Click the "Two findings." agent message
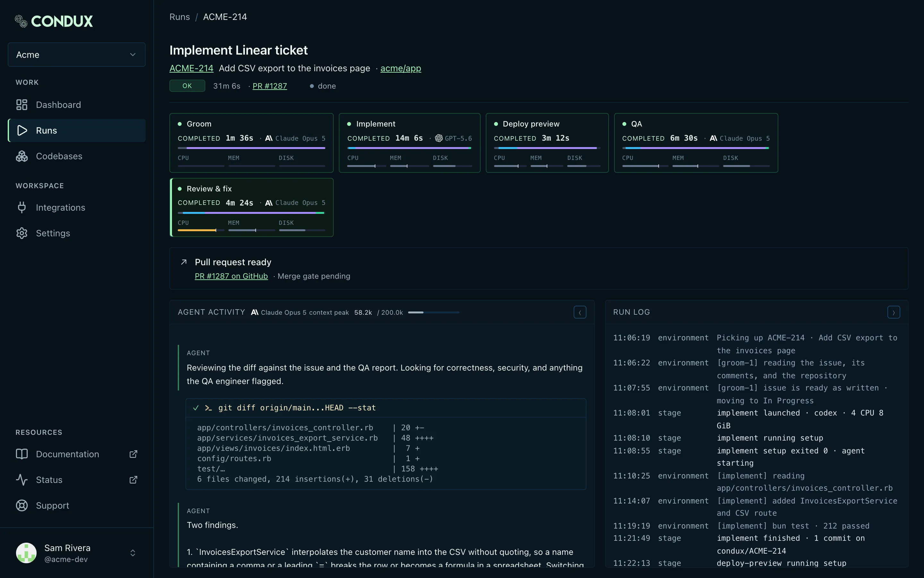This screenshot has height=578, width=924. pyautogui.click(x=212, y=525)
